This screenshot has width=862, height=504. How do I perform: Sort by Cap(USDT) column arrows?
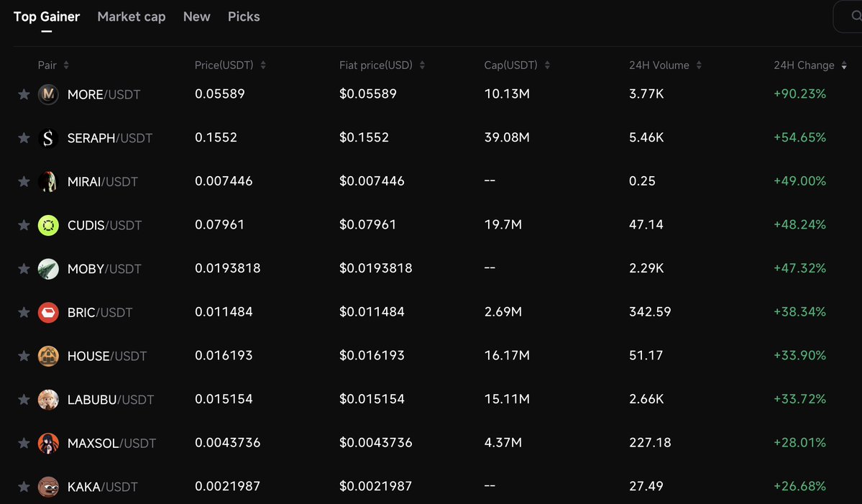point(547,65)
